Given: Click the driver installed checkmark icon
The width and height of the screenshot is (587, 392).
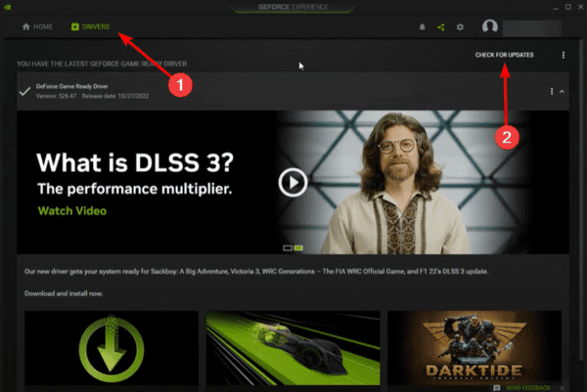Looking at the screenshot, I should pyautogui.click(x=24, y=91).
